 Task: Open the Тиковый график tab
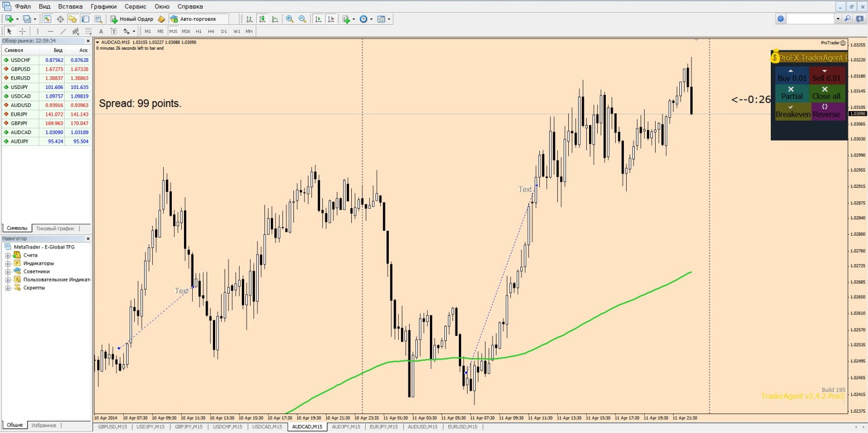click(x=56, y=228)
